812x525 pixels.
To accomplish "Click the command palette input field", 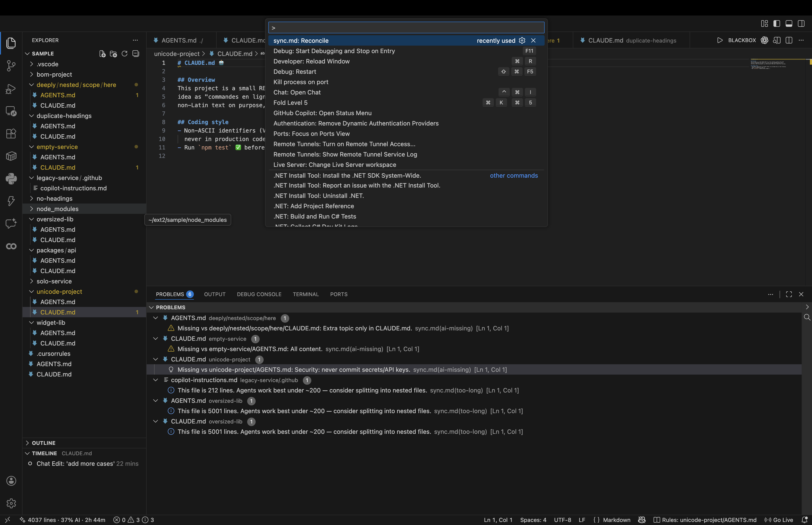I will [406, 28].
